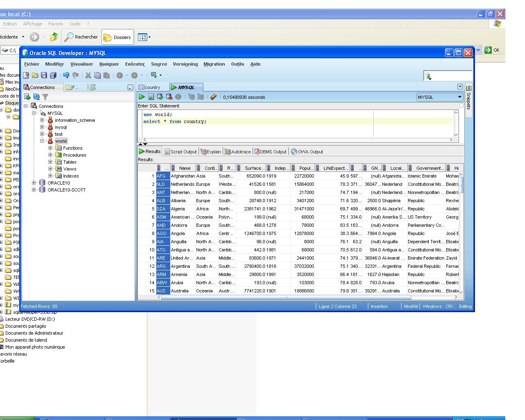Click the results horizontal scrollbar
The image size is (525, 420).
[x=286, y=297]
